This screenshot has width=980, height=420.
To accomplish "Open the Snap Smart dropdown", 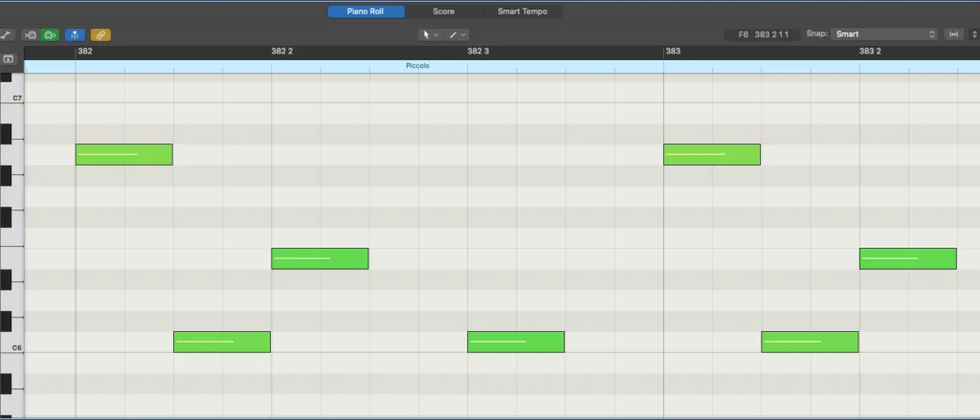I will pyautogui.click(x=884, y=34).
